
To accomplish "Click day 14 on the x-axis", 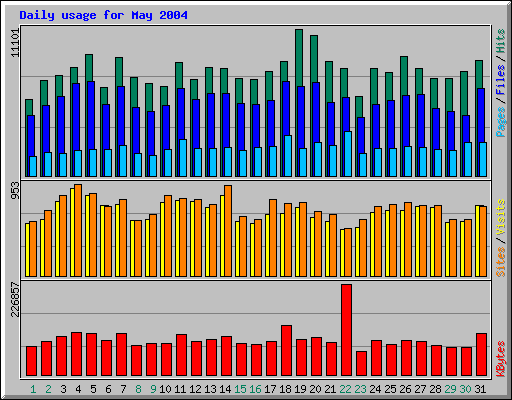I will click(225, 389).
